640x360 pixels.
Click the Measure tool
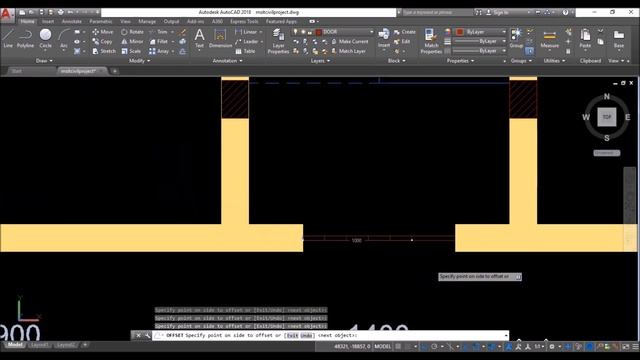click(x=549, y=39)
